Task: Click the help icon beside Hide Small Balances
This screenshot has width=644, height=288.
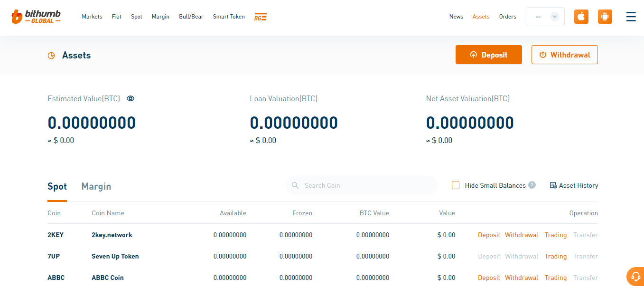Action: (x=532, y=185)
